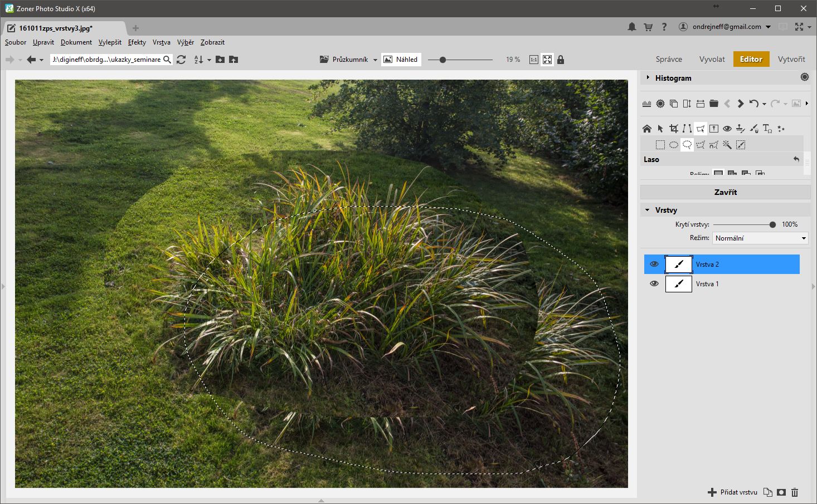Click the Clone Stamp tool
Viewport: 817px width, 504px height.
tap(741, 129)
